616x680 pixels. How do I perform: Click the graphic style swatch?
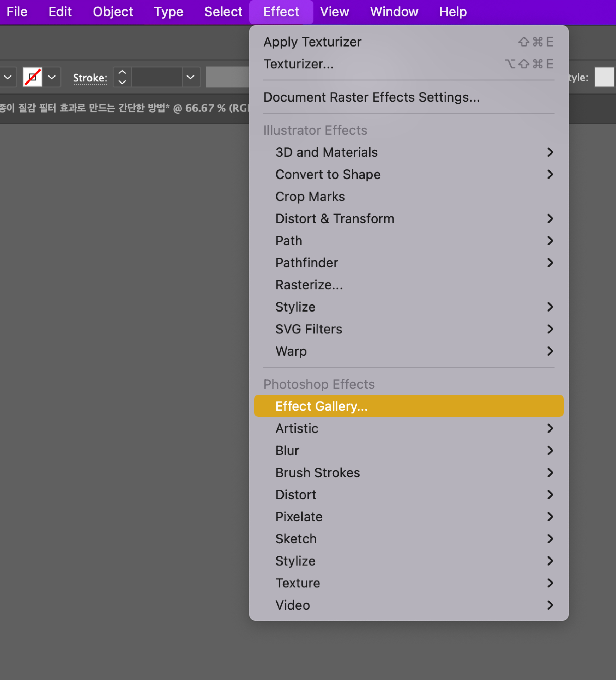click(604, 77)
